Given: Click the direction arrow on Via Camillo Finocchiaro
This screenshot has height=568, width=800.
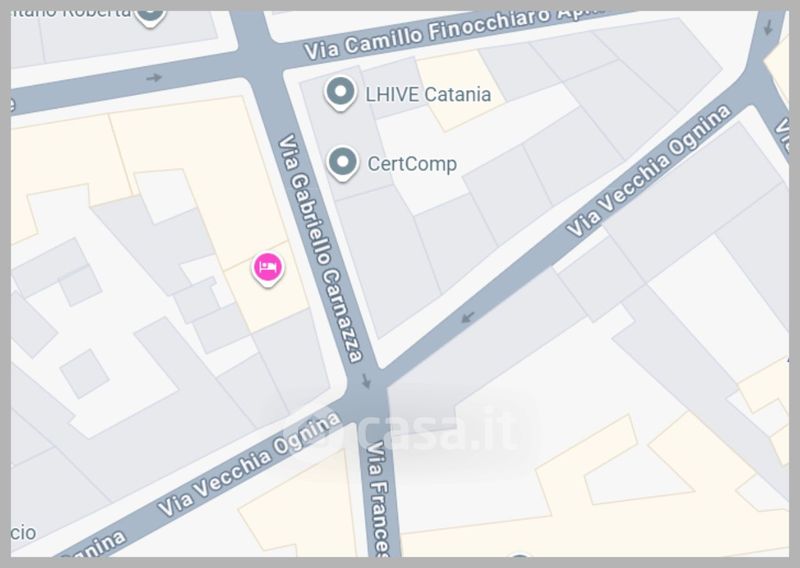Looking at the screenshot, I should click(154, 78).
